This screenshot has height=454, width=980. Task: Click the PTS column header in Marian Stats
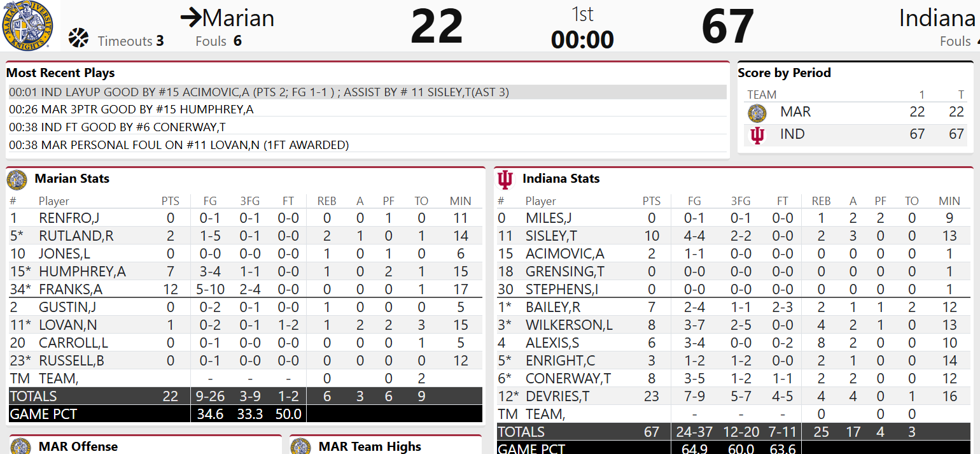[x=170, y=201]
